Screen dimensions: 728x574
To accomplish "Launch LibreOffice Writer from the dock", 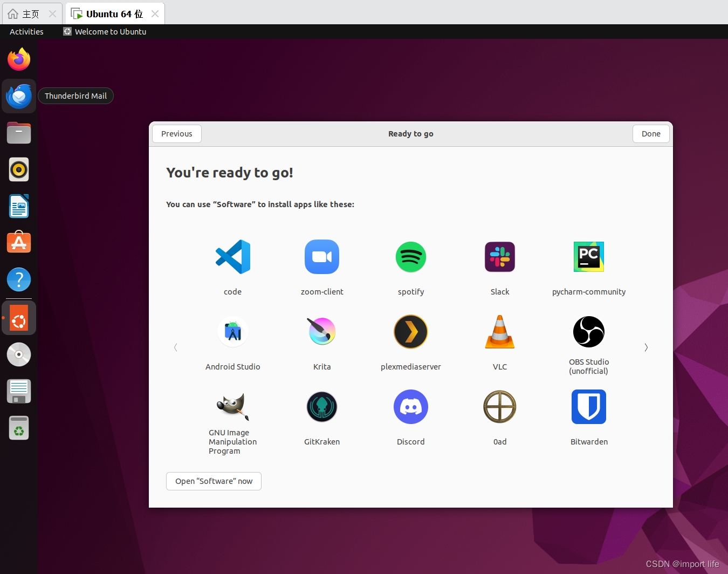I will pos(19,206).
